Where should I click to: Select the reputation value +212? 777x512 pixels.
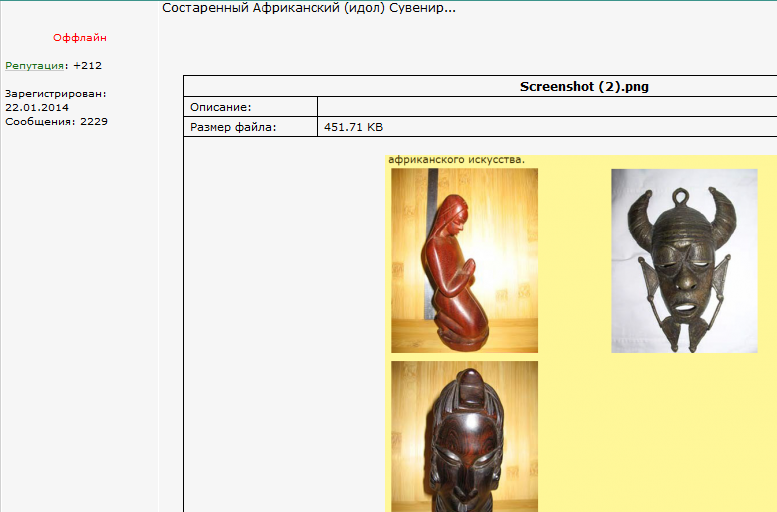point(87,65)
